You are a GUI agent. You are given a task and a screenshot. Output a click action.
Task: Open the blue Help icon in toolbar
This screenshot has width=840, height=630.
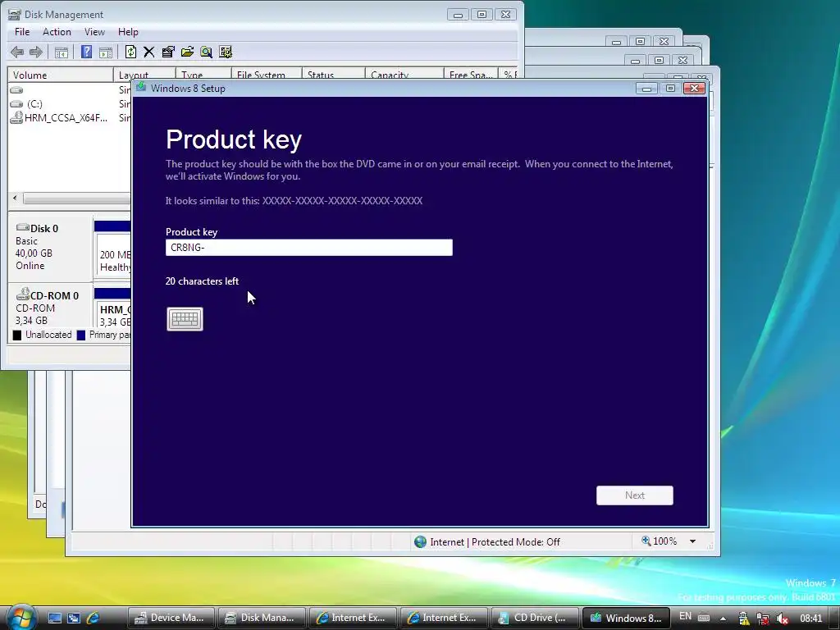click(86, 52)
